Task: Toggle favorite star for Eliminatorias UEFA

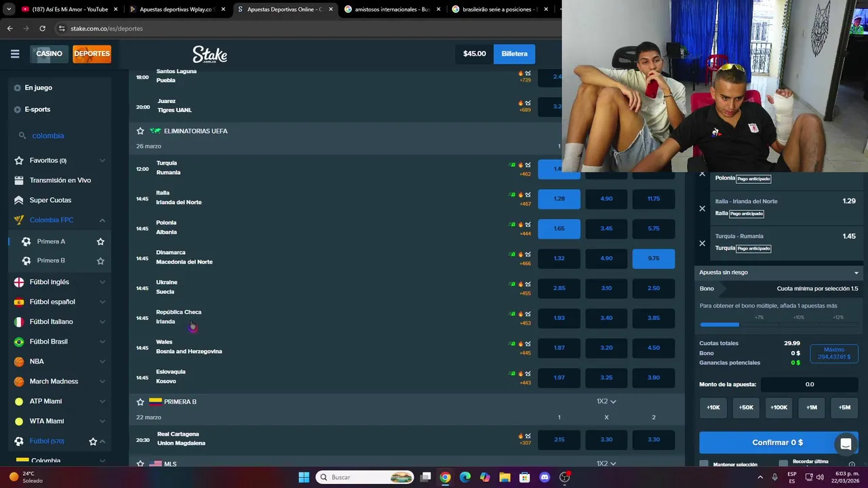Action: coord(140,131)
